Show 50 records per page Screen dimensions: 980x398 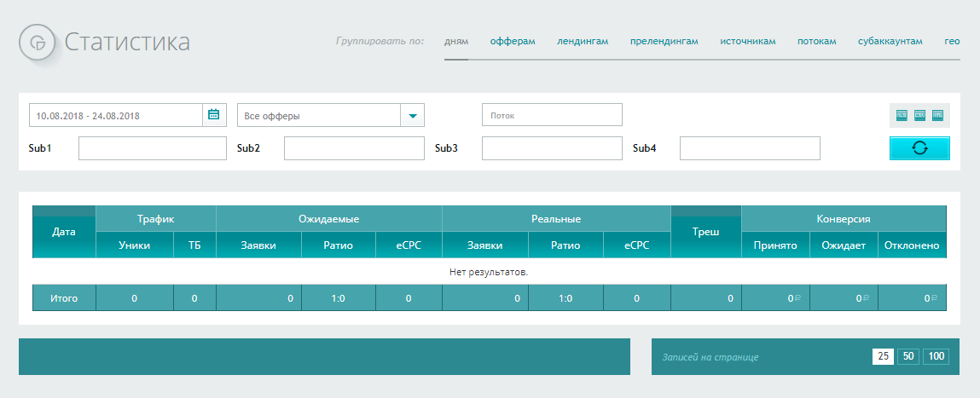[x=908, y=356]
